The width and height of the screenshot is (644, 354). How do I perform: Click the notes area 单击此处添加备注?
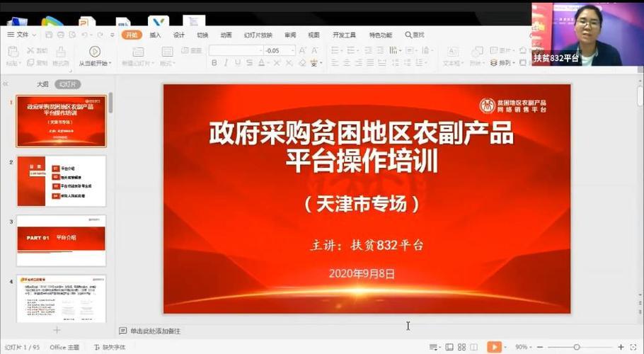coord(155,331)
